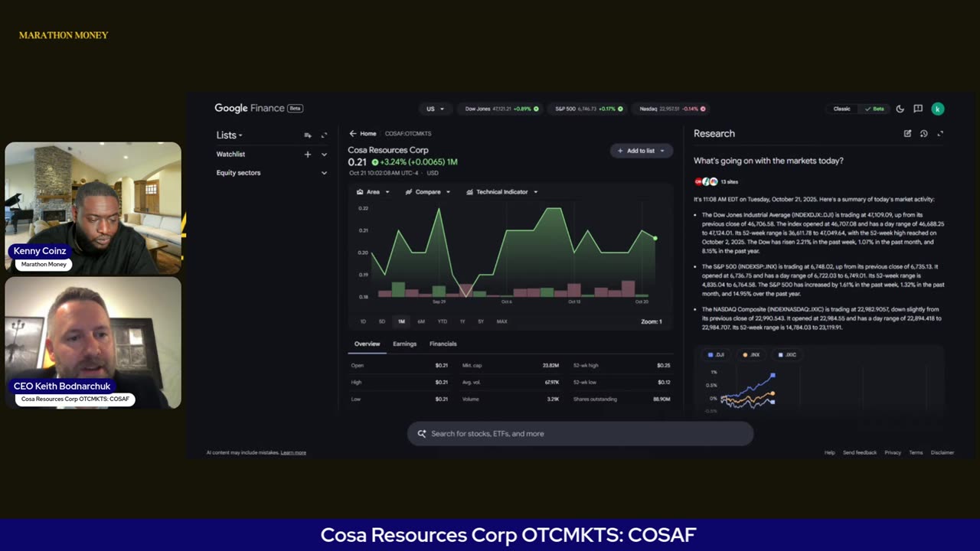
Task: Click the Kenny Coinz webcam thumbnail
Action: [x=93, y=208]
